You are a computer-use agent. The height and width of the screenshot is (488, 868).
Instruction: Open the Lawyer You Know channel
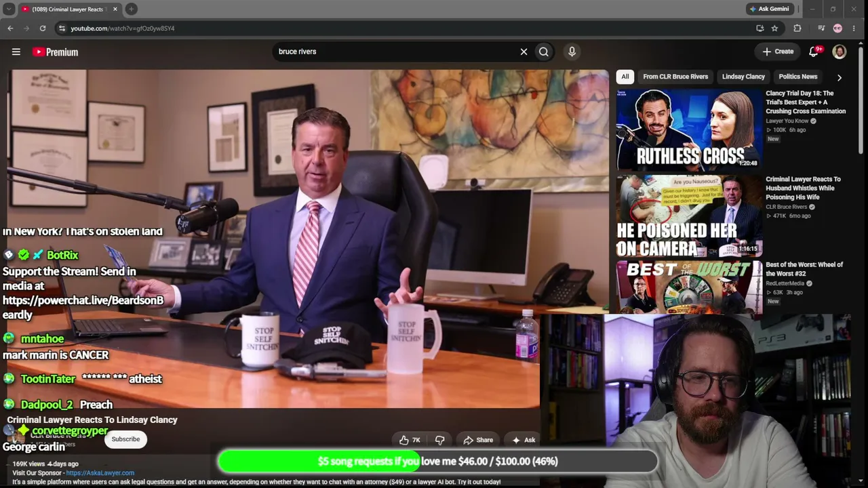point(787,121)
